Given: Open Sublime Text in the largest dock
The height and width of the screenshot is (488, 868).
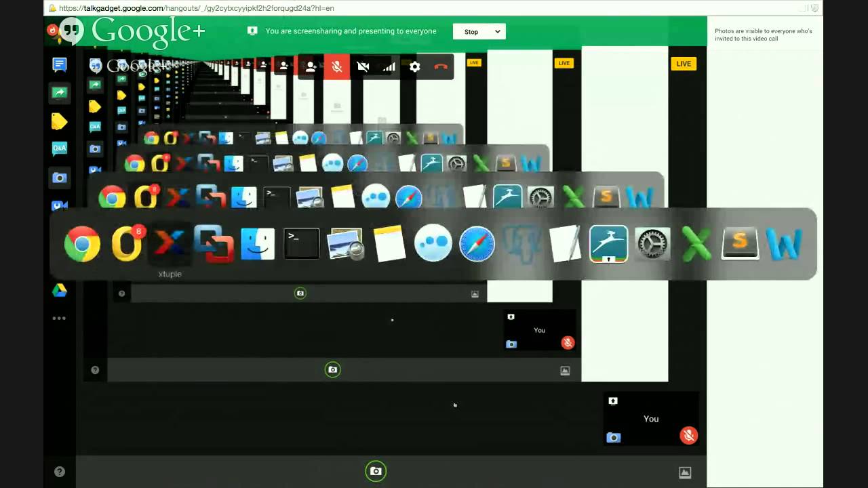Looking at the screenshot, I should click(740, 244).
